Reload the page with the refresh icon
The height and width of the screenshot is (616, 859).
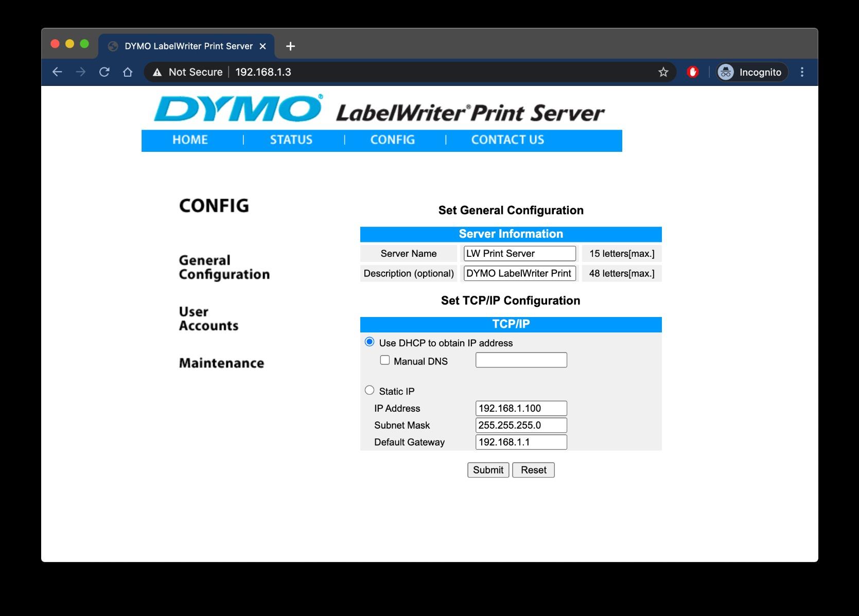click(104, 72)
